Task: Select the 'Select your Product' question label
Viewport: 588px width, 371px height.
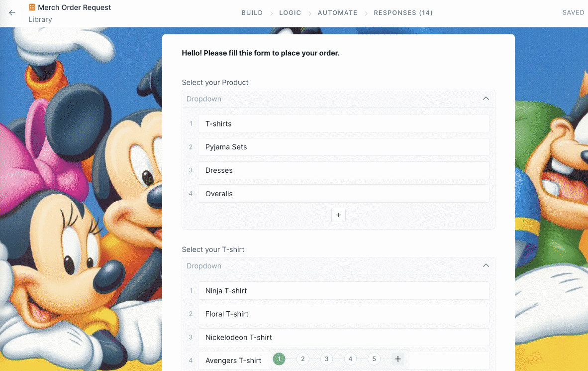Action: [215, 82]
